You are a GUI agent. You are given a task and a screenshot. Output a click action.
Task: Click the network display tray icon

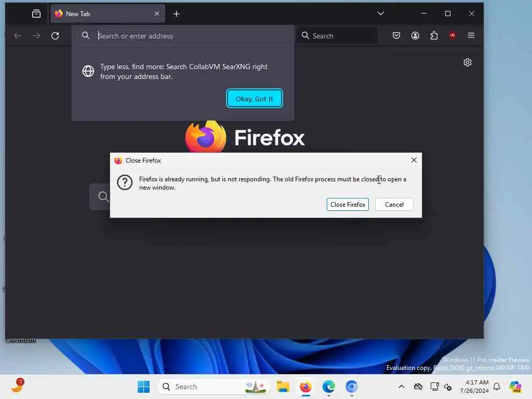click(x=435, y=387)
